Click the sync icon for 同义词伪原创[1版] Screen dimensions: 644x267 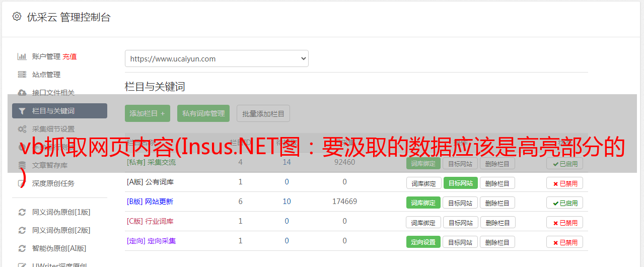pyautogui.click(x=22, y=212)
